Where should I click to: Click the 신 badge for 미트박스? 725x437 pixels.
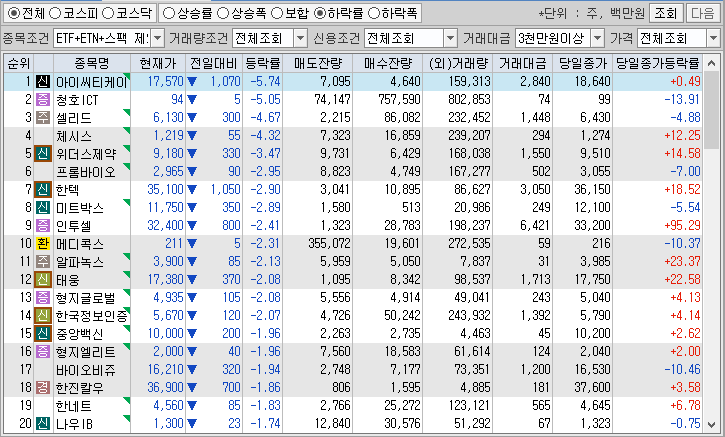(43, 208)
